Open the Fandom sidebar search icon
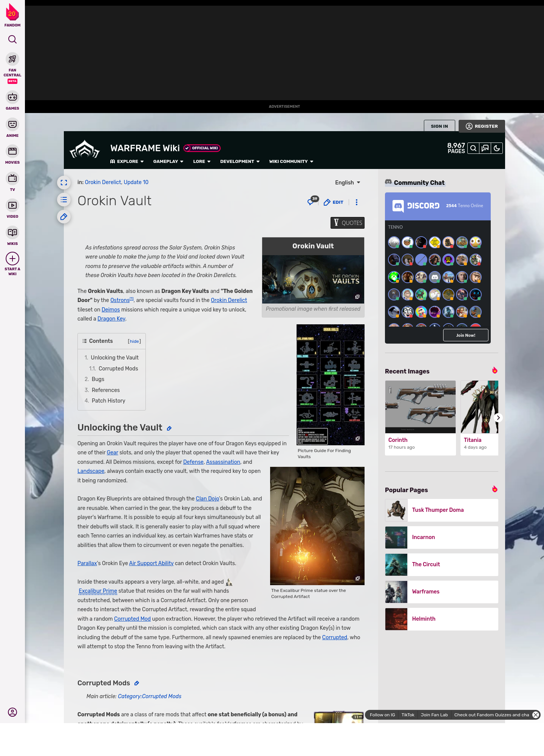The image size is (544, 756). tap(12, 39)
